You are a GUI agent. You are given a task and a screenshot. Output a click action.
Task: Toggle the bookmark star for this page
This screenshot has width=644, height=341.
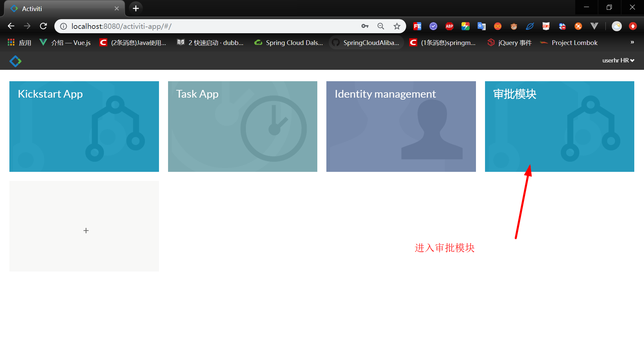[397, 26]
